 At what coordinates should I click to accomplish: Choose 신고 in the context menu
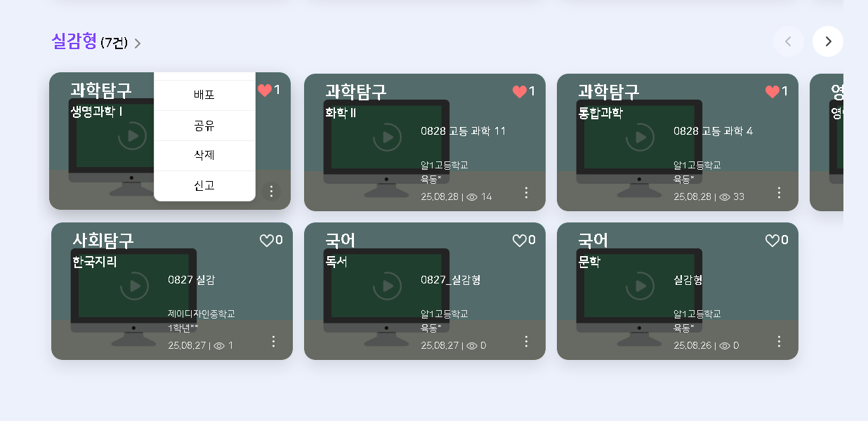pos(204,186)
